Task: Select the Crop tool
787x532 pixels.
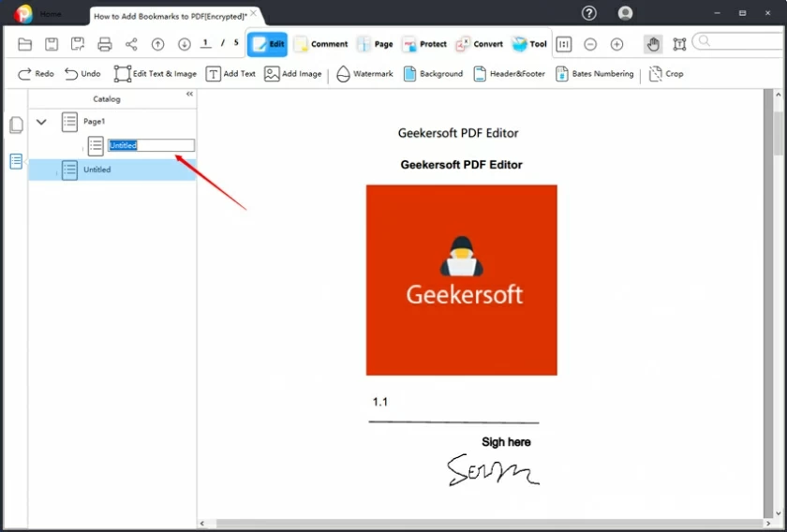Action: 666,74
